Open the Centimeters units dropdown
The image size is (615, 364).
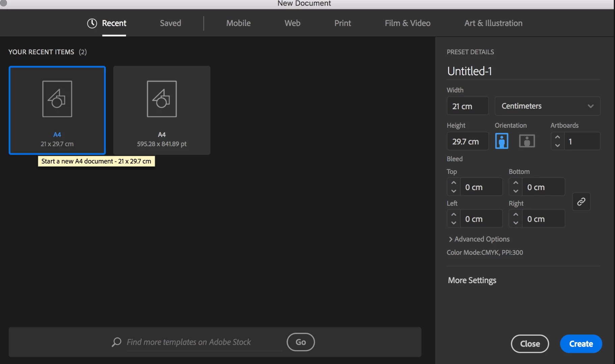(x=547, y=106)
